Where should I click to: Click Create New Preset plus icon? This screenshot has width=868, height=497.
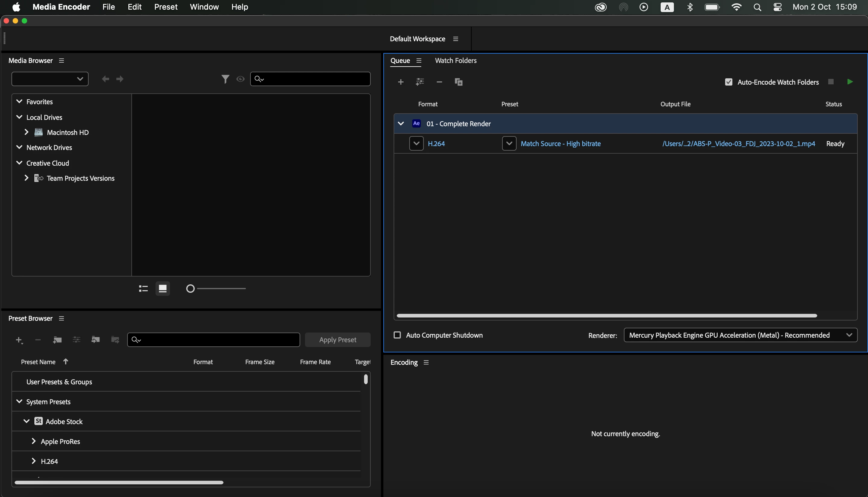[19, 340]
